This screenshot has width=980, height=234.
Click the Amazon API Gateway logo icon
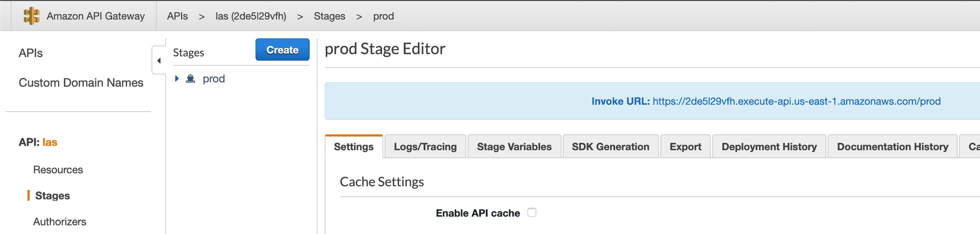point(31,16)
